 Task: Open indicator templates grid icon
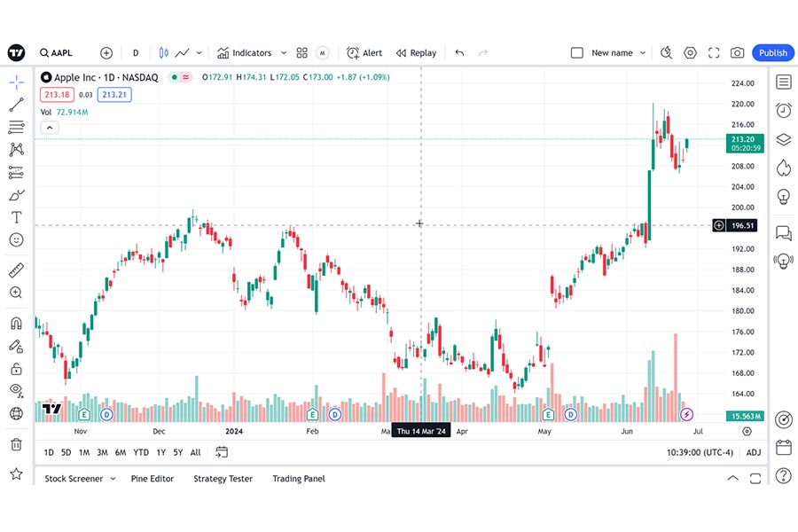point(301,53)
